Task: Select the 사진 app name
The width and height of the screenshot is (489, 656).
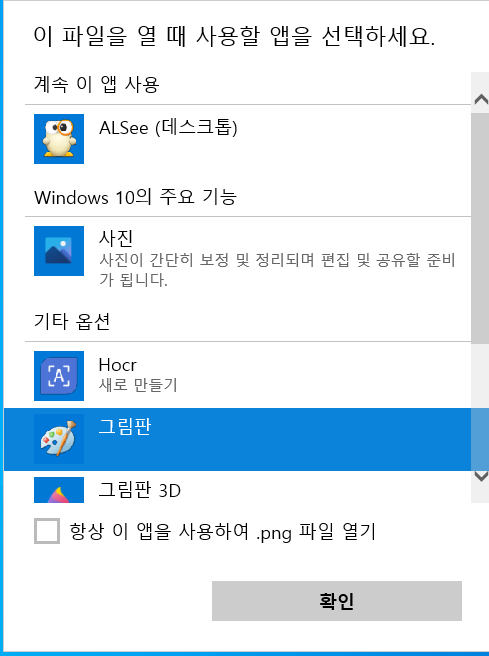Action: pyautogui.click(x=116, y=238)
